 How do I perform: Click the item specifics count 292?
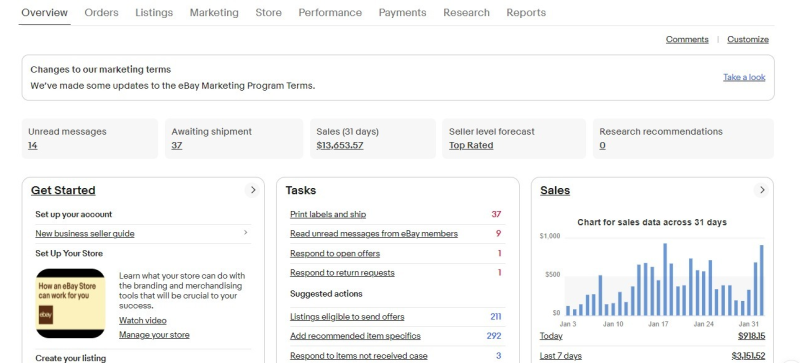click(x=494, y=336)
